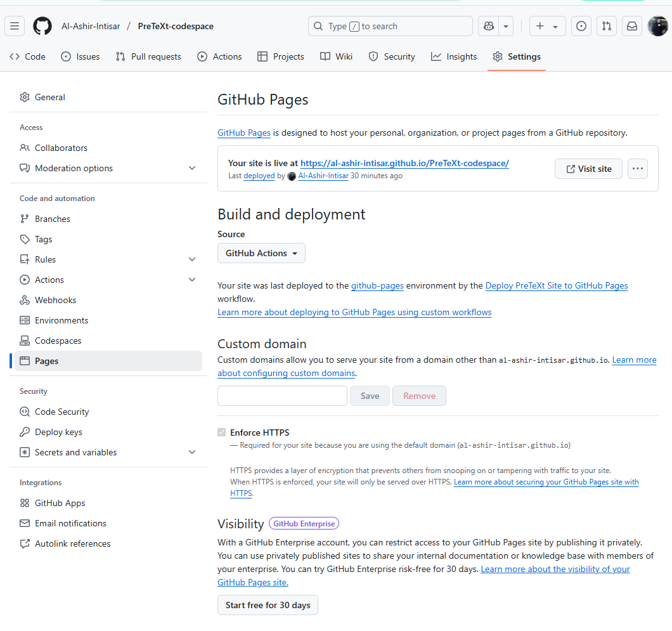Click Start free for 30 days

(268, 605)
